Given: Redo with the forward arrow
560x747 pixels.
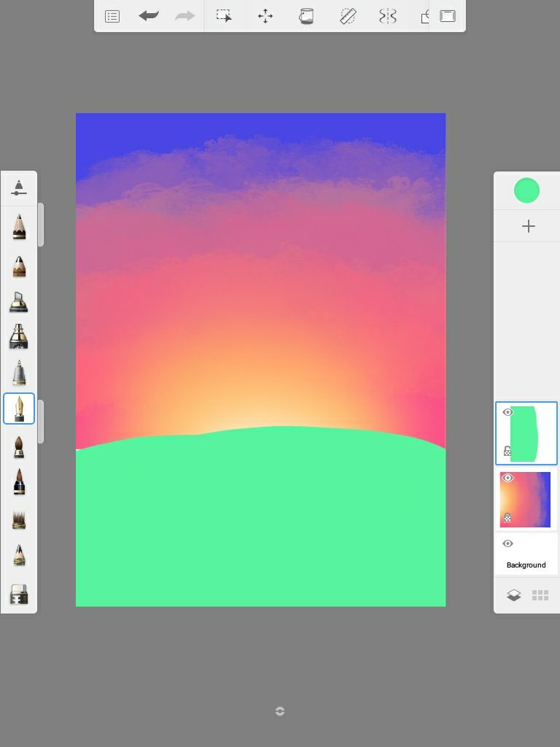Looking at the screenshot, I should tap(184, 16).
